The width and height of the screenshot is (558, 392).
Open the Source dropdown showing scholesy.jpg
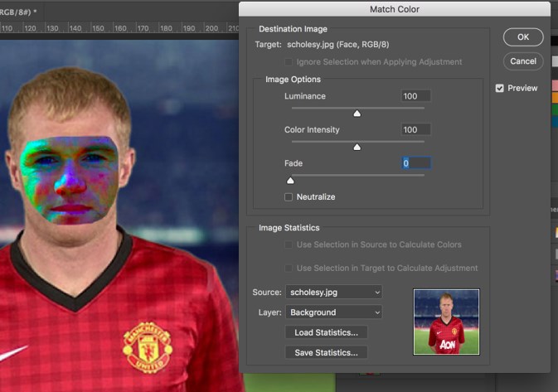334,292
